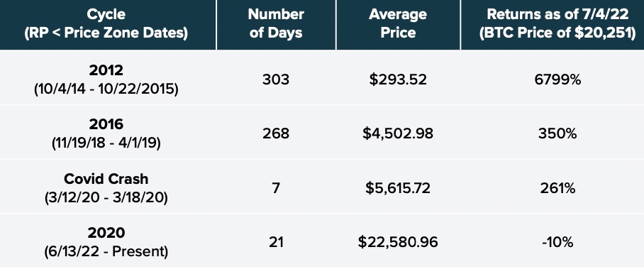Click the $5,615.72 average price cell

point(398,188)
